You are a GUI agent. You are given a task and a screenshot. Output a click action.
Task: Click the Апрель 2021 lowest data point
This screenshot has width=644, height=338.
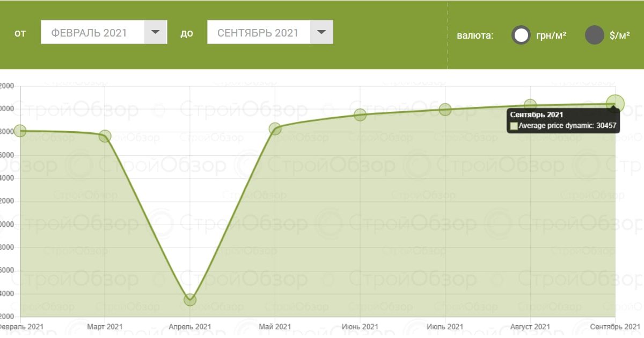click(190, 300)
